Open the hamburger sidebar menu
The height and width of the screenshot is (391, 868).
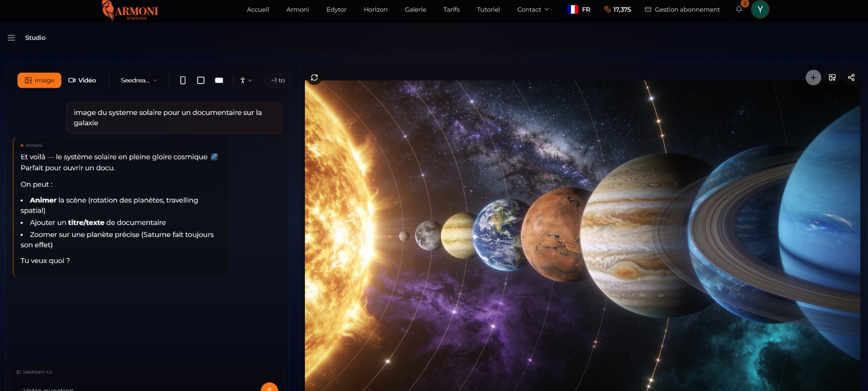(x=11, y=38)
